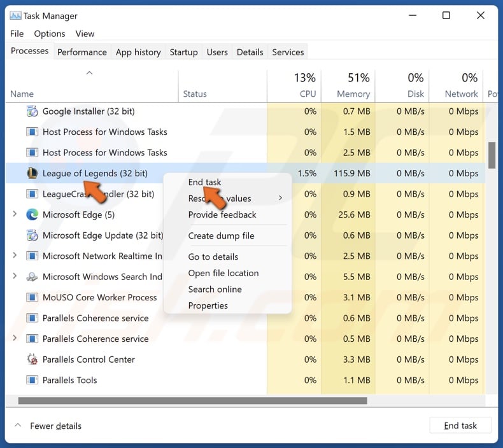Click the Microsoft Windows Search Indexer icon
Viewport: 503px width, 448px height.
[x=32, y=277]
